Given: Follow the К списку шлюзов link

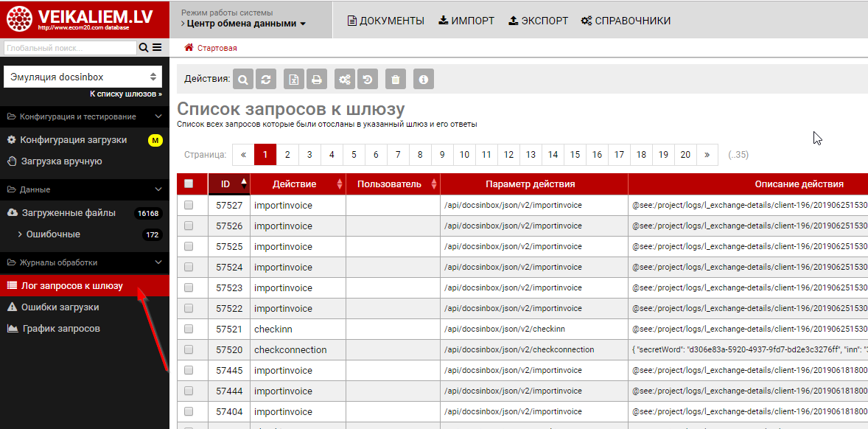Looking at the screenshot, I should (x=125, y=94).
